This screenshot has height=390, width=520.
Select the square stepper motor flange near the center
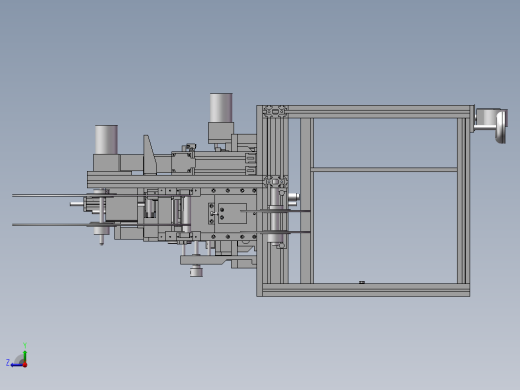pos(183,162)
